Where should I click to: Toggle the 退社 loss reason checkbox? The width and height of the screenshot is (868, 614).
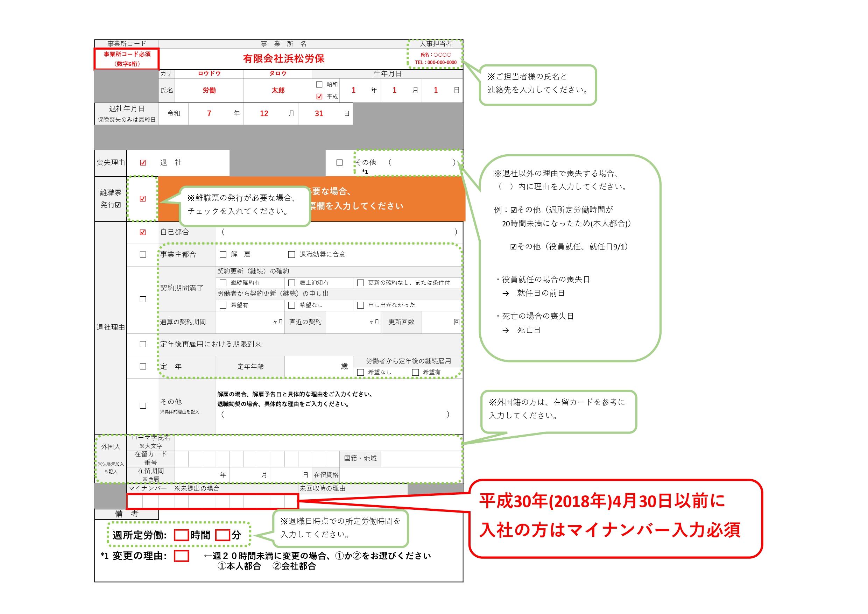tap(143, 163)
